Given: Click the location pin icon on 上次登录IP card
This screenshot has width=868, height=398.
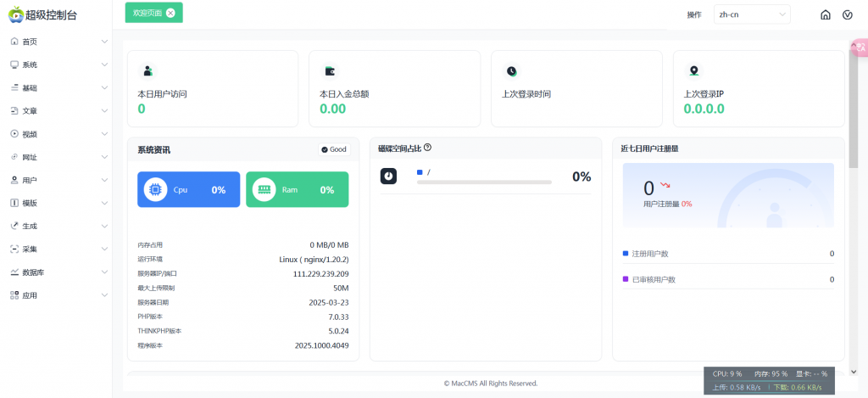Looking at the screenshot, I should [x=693, y=71].
